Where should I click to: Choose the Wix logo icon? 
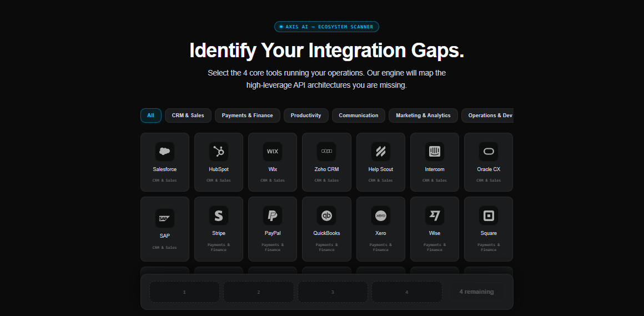tap(273, 152)
